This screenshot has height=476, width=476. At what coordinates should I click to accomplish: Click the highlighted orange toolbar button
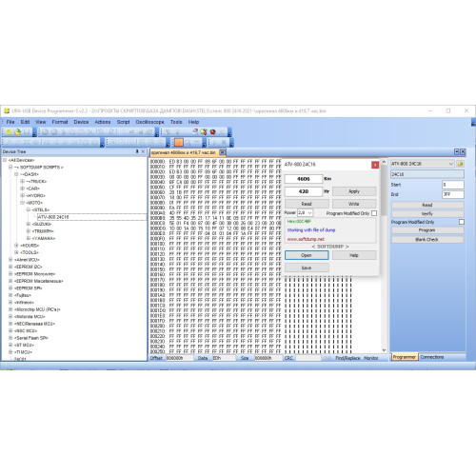click(179, 143)
